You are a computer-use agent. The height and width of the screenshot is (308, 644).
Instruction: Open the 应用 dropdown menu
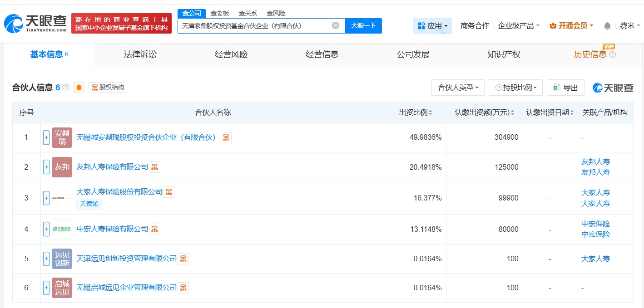tap(432, 26)
